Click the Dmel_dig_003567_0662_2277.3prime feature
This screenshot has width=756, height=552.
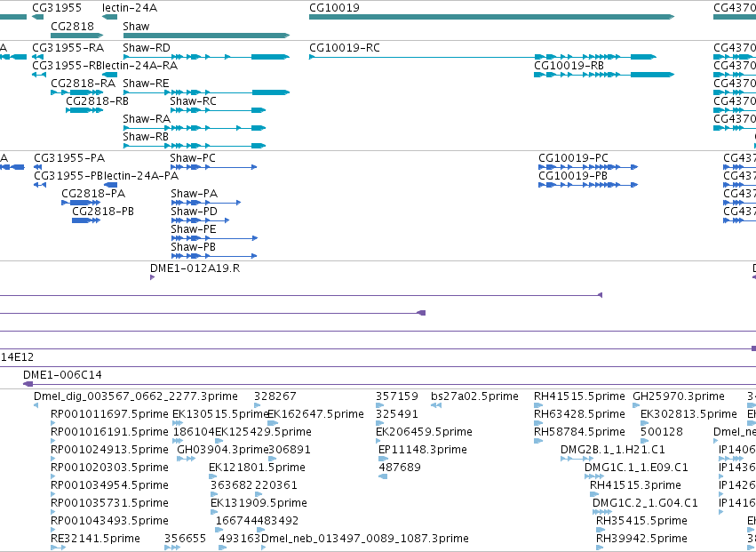pyautogui.click(x=36, y=405)
